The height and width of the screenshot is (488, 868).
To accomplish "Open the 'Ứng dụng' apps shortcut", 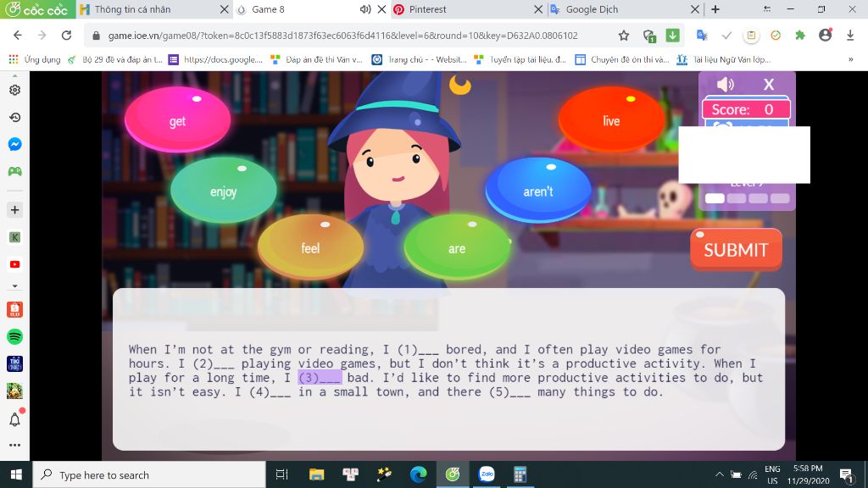I will (x=34, y=59).
